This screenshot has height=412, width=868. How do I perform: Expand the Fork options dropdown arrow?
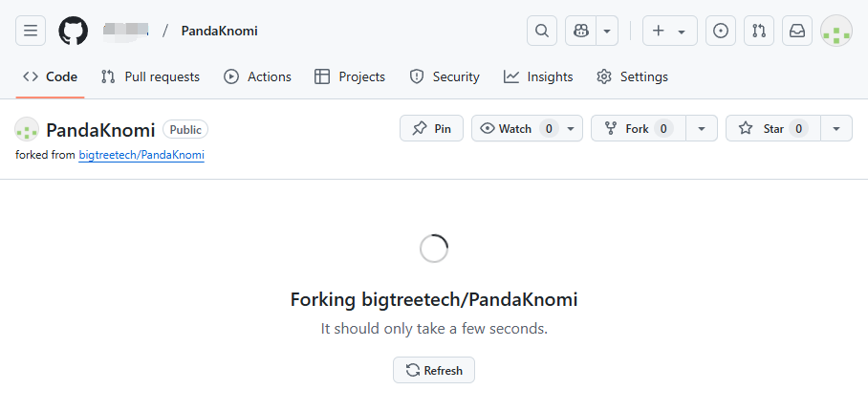[702, 128]
